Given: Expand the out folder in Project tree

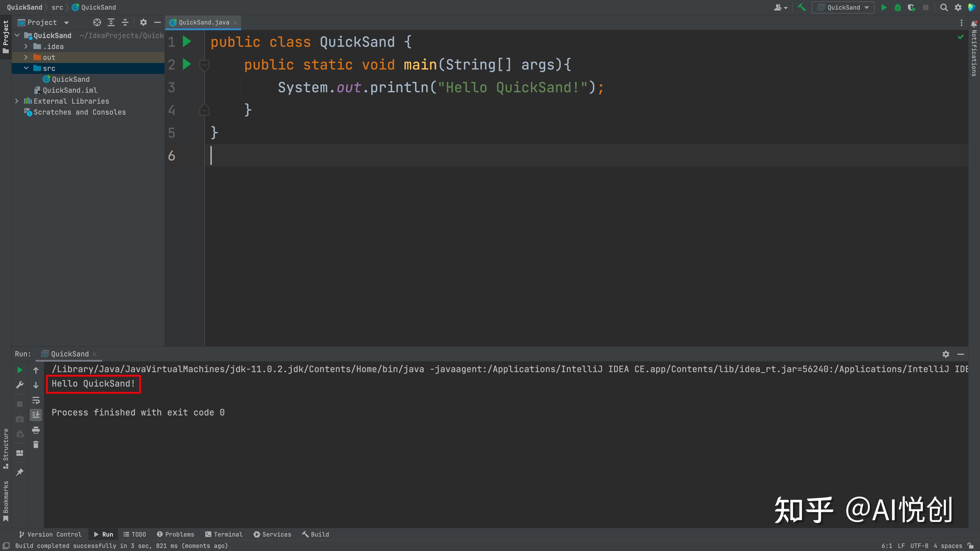Looking at the screenshot, I should (26, 58).
